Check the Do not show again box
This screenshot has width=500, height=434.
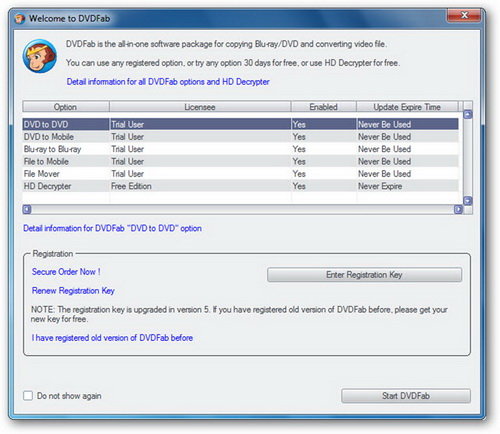point(28,396)
